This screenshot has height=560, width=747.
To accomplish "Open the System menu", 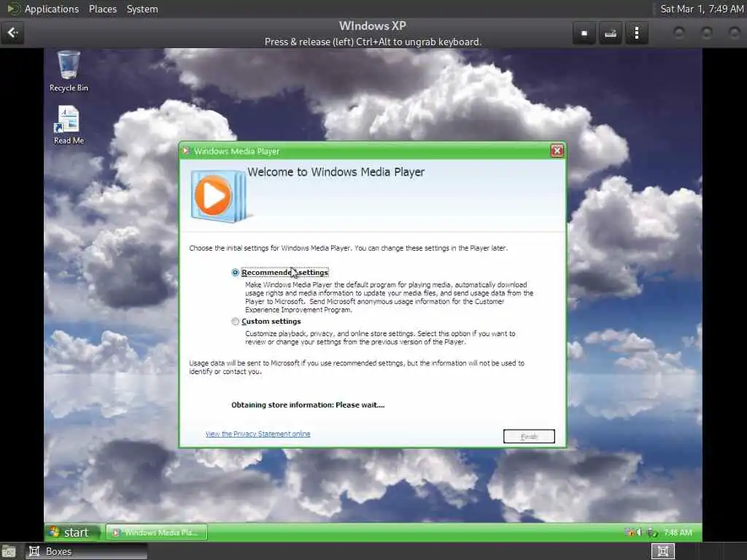I will [142, 9].
